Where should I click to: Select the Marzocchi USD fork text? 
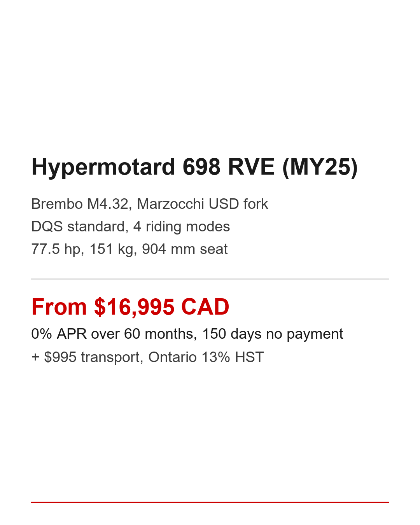202,204
